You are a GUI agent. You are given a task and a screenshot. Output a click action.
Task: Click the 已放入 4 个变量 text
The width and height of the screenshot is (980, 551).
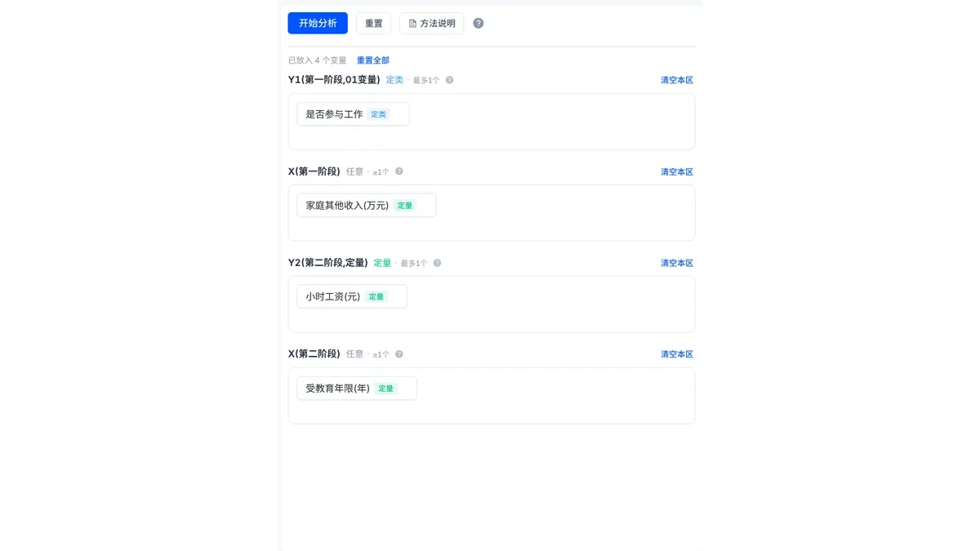tap(318, 60)
